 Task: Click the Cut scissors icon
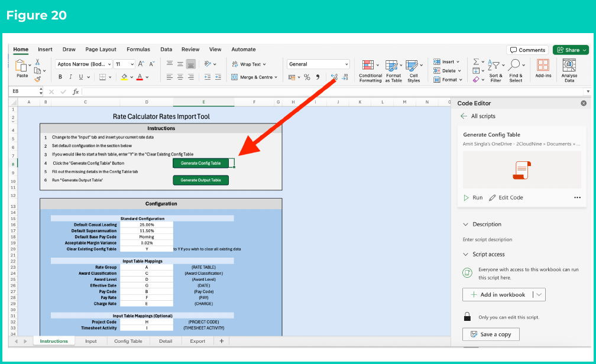(x=37, y=62)
